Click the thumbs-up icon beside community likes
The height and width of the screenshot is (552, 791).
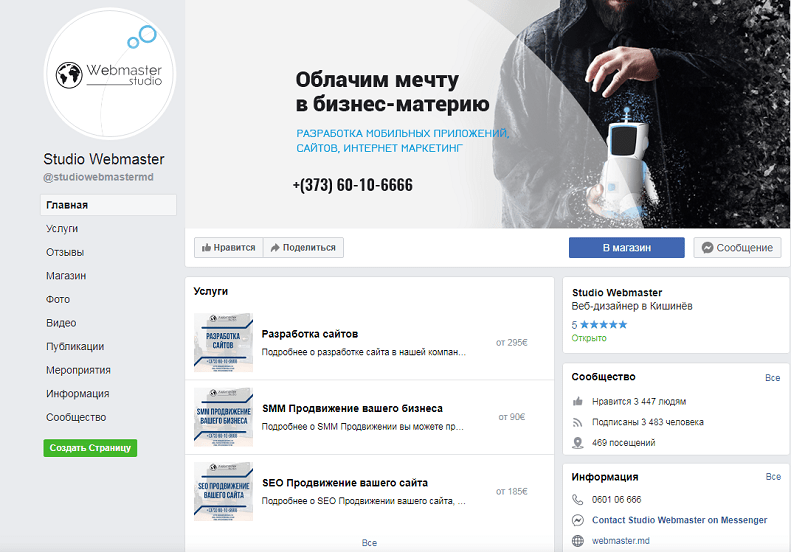tap(578, 401)
